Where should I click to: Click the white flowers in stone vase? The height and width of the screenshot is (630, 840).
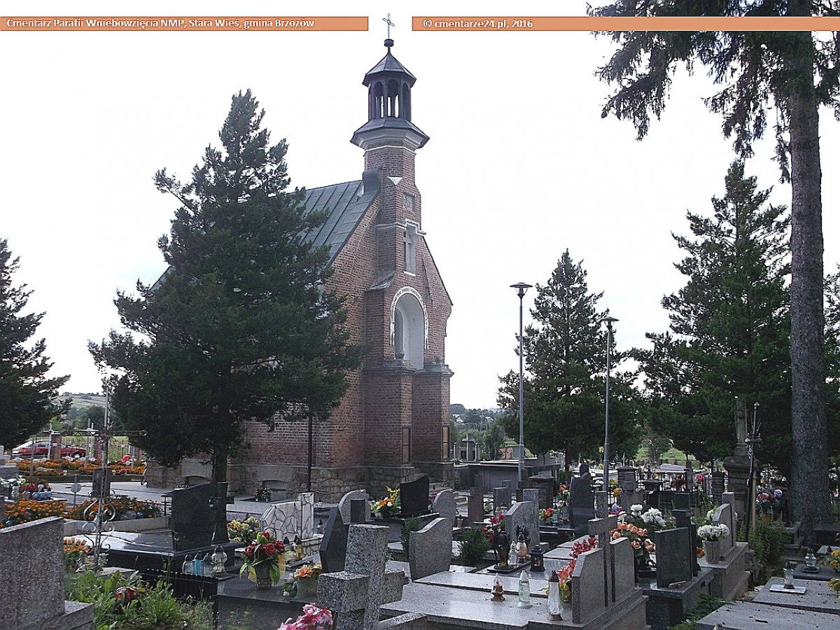pos(713,533)
